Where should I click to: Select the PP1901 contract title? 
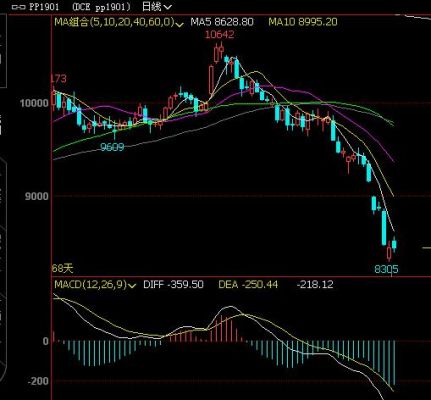(x=44, y=7)
